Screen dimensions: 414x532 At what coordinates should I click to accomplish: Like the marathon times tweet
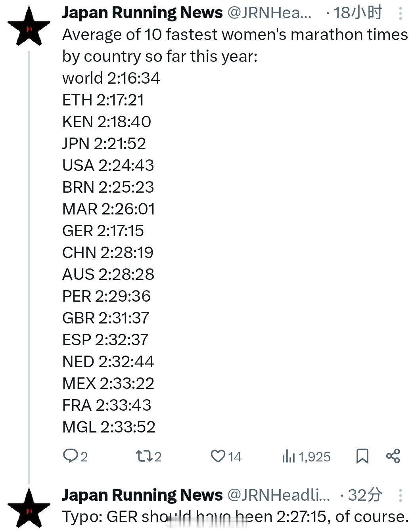(x=218, y=456)
